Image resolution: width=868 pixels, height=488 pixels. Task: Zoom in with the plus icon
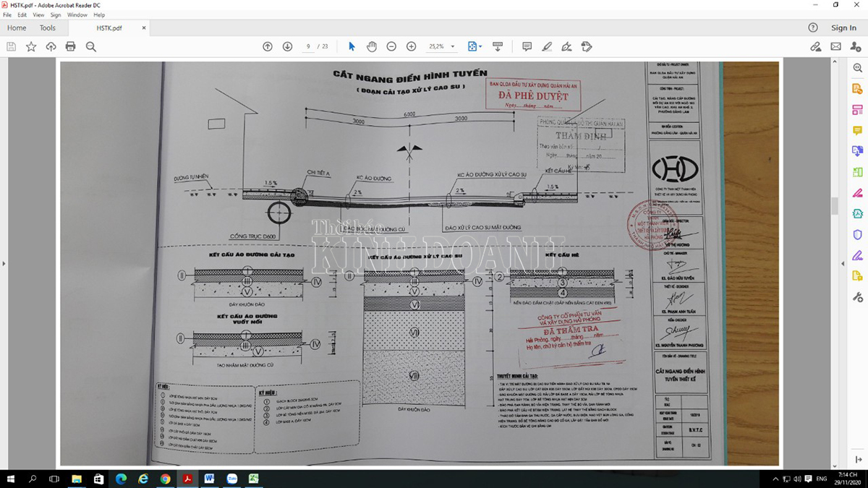point(412,46)
